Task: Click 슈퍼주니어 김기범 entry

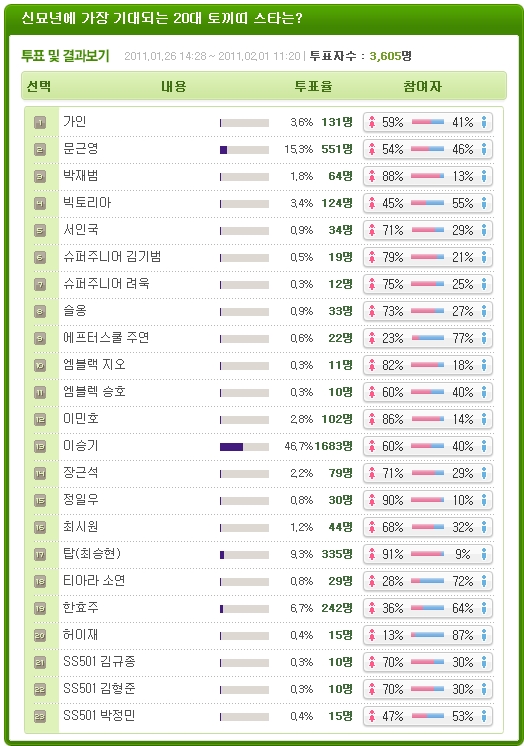Action: 112,257
